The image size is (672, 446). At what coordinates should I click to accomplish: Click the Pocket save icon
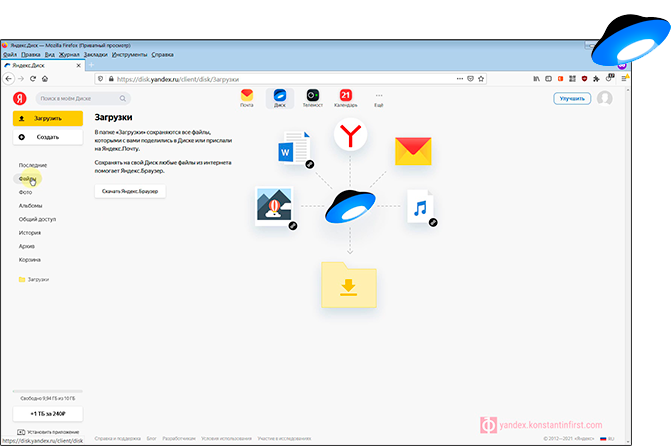tap(471, 79)
